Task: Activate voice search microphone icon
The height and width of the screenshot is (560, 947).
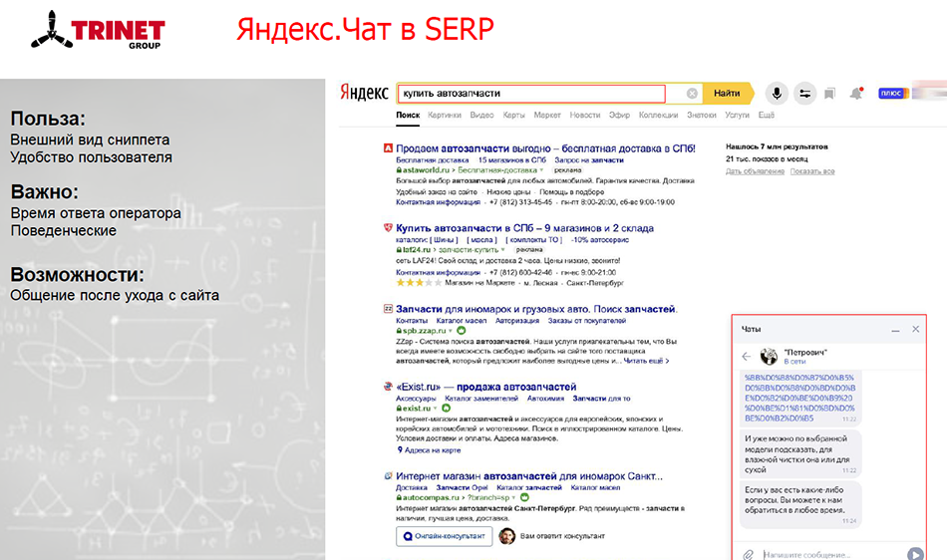Action: (x=777, y=94)
